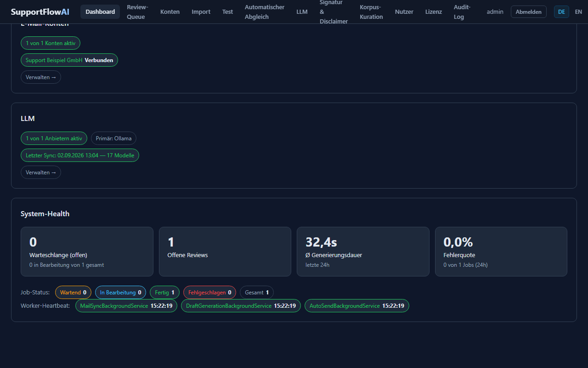This screenshot has height=368, width=588.
Task: Click 'Support Beispiel GmbH Verbunden' badge
Action: [69, 60]
